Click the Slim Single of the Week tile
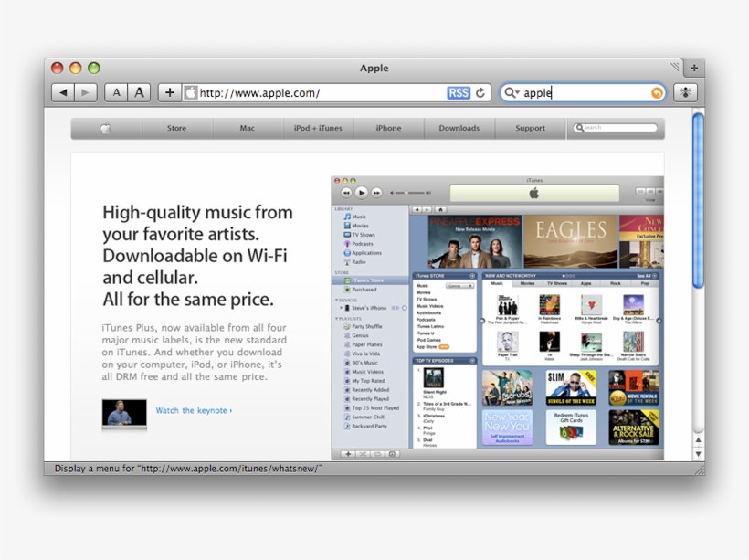The width and height of the screenshot is (749, 560). (x=571, y=387)
